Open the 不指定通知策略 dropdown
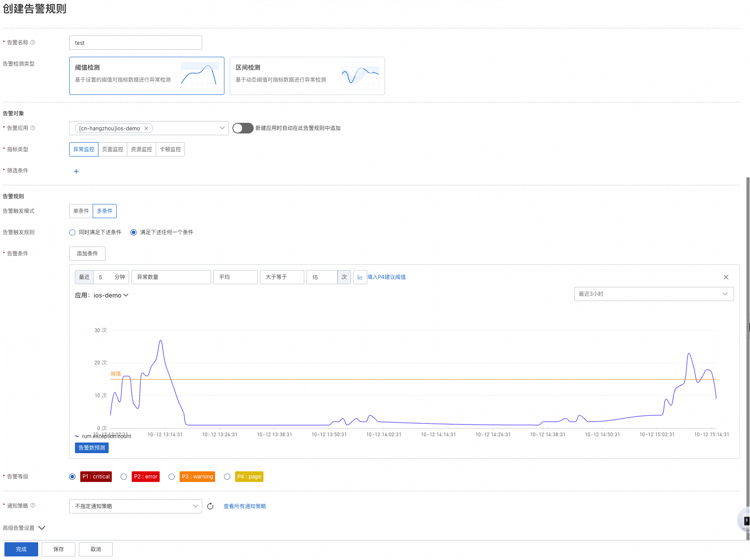Image resolution: width=750 pixels, height=560 pixels. click(x=136, y=506)
